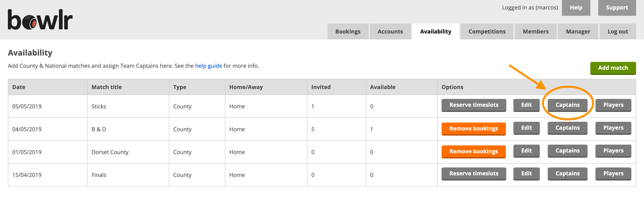Screen dimensions: 644x199
Task: Open Captains for the Sticks match
Action: 567,105
